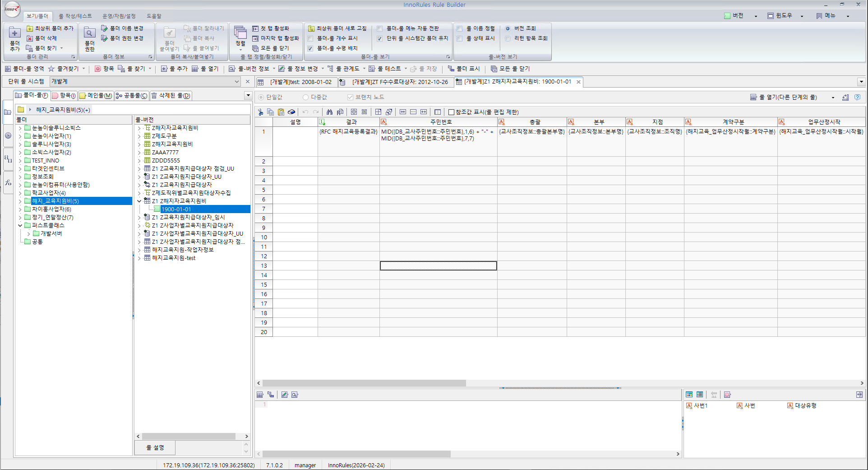
Task: Check the 룰 이름 정렬 checkbox
Action: pos(460,28)
